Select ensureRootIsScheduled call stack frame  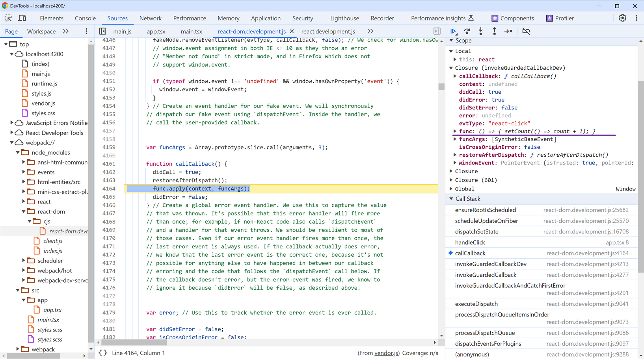[542, 210]
